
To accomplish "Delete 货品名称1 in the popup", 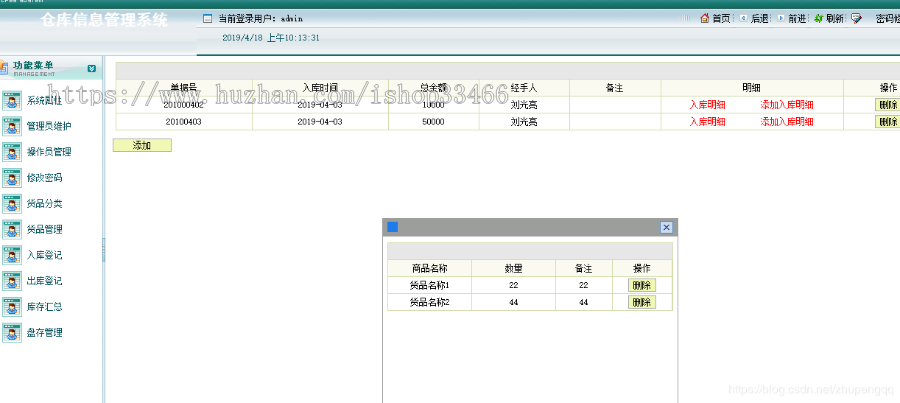I will (x=642, y=285).
